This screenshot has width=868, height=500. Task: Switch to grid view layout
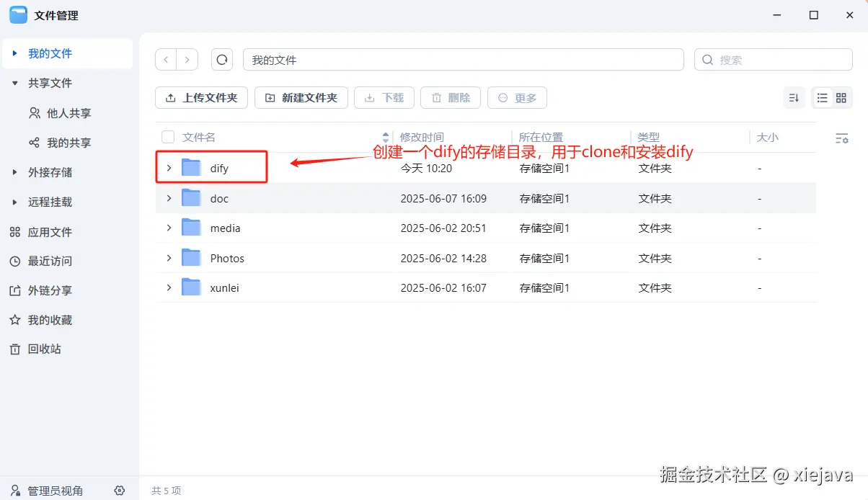(841, 98)
